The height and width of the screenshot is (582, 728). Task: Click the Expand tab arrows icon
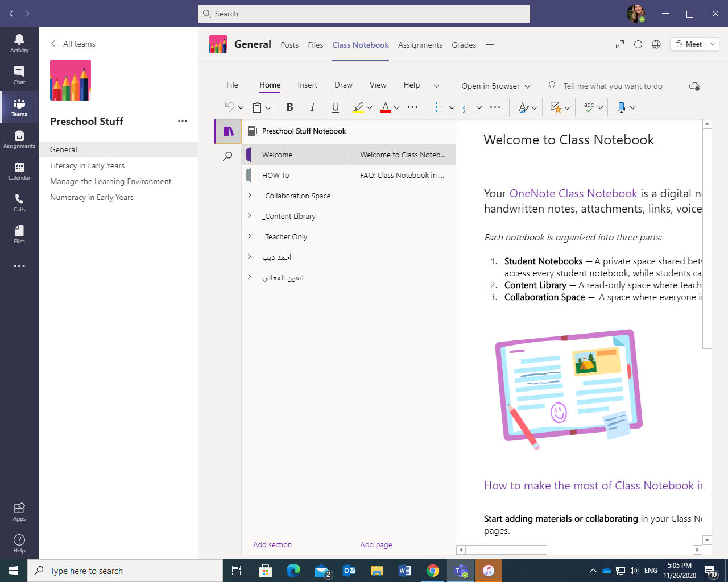tap(620, 44)
